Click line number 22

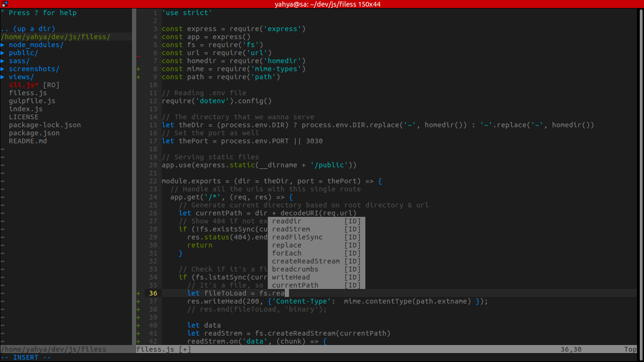point(153,181)
